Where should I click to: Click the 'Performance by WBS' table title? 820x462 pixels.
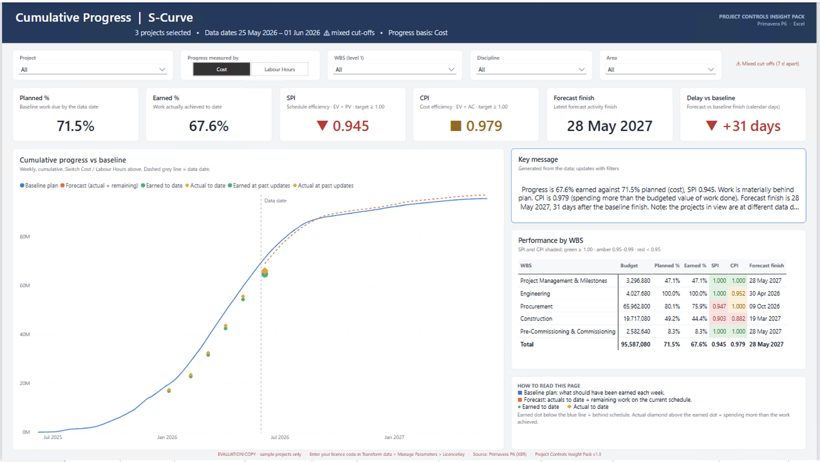(x=550, y=241)
